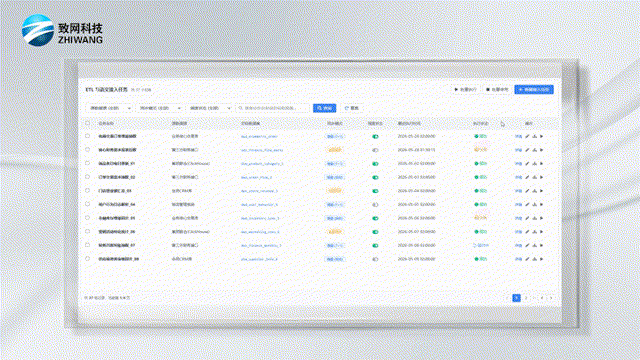Screen dimensions: 640x360
Task: Edit the task ending _08 with its pencil icon
Action: [x=527, y=259]
